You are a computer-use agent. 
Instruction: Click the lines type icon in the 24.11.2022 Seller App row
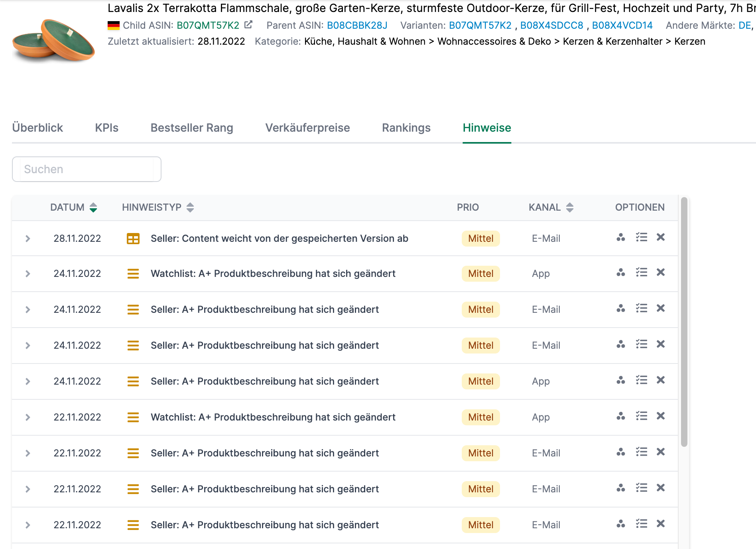[x=133, y=381]
